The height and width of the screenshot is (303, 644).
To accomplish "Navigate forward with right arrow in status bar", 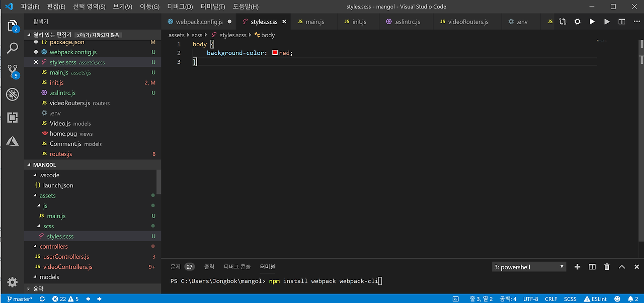I will click(99, 299).
